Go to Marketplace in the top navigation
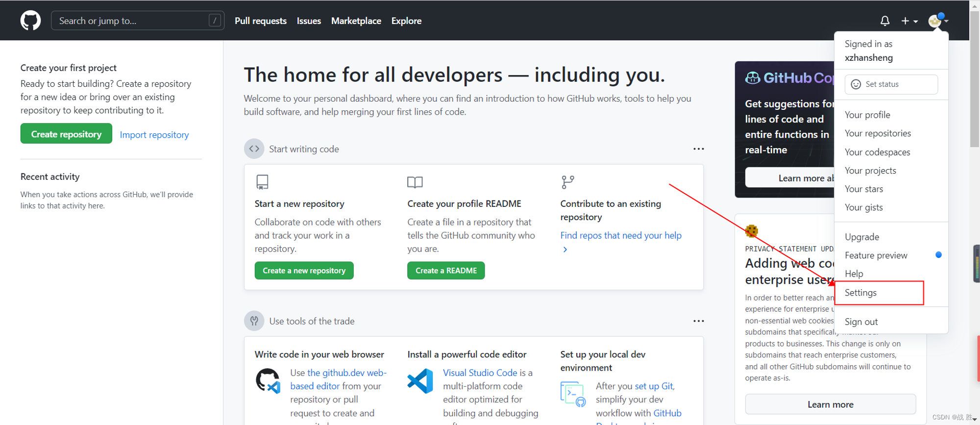The width and height of the screenshot is (980, 425). click(x=356, y=21)
